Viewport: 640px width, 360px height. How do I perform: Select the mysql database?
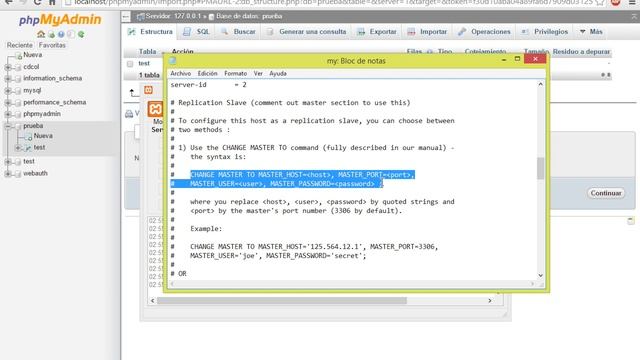click(x=32, y=90)
